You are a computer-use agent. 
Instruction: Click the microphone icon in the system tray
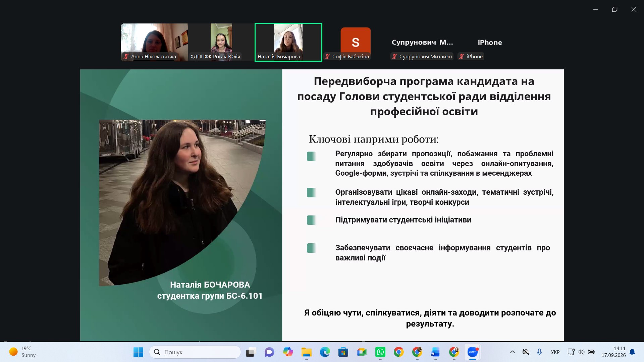(x=539, y=352)
